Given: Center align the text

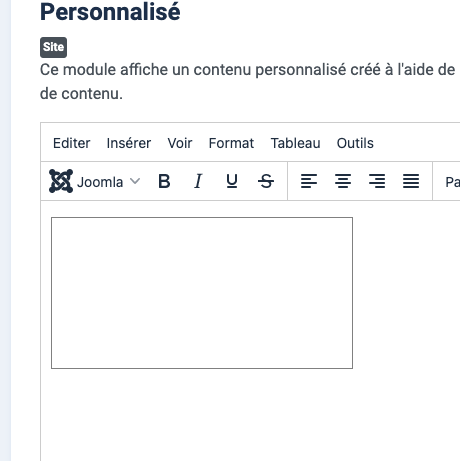Looking at the screenshot, I should [x=343, y=181].
